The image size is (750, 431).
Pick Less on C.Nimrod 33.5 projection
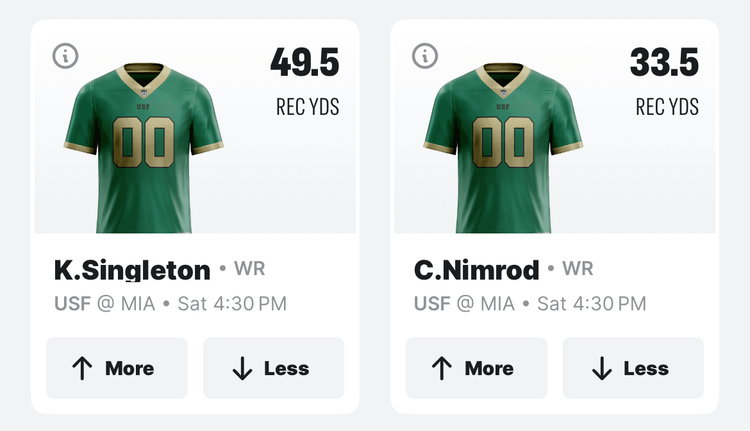[633, 368]
